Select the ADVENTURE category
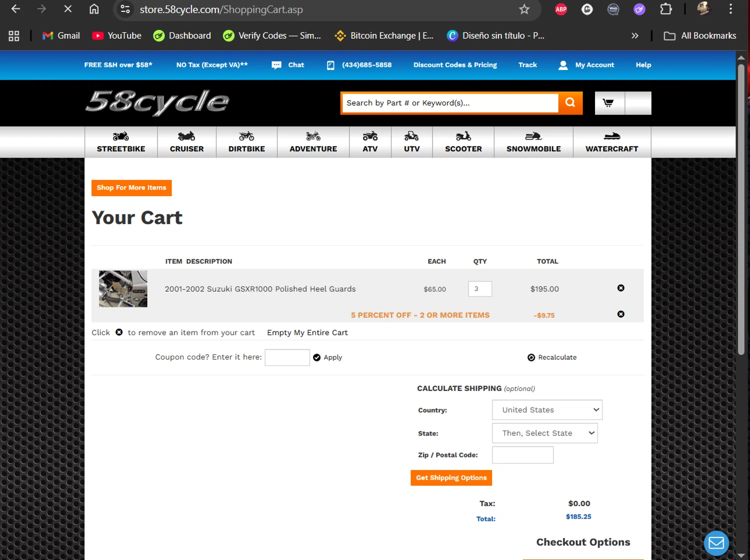This screenshot has width=750, height=560. (313, 142)
